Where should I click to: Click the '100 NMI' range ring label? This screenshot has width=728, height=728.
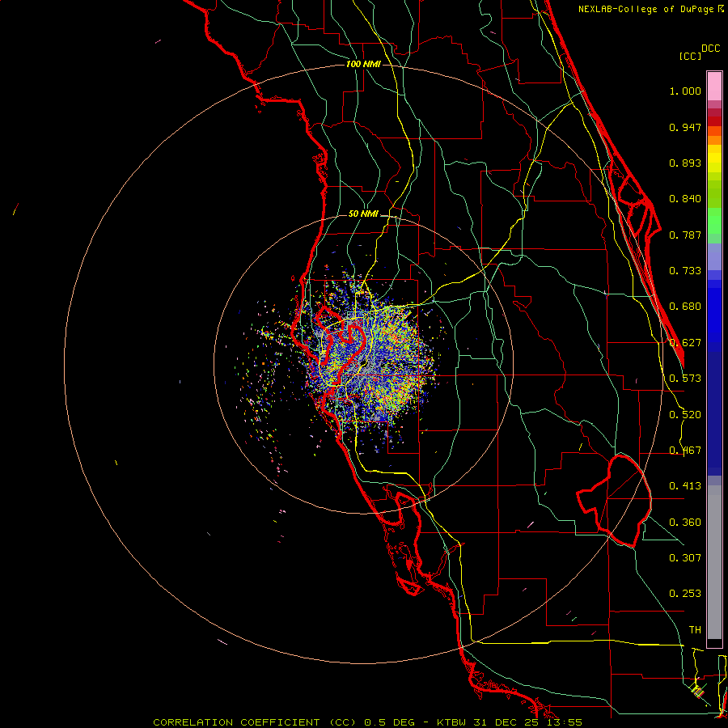click(x=363, y=64)
